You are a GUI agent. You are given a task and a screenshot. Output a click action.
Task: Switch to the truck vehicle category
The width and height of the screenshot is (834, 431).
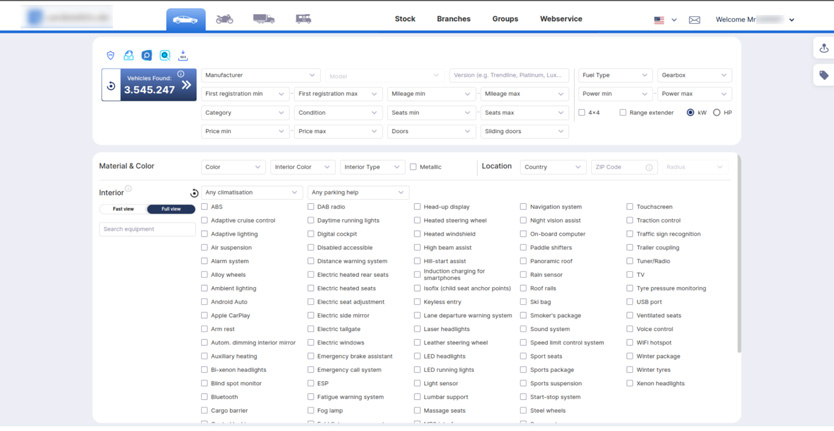click(x=263, y=19)
